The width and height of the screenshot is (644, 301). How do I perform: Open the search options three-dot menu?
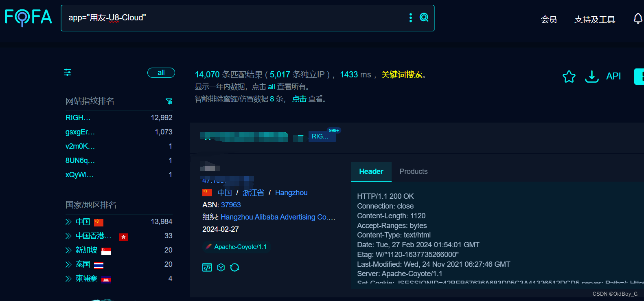click(x=410, y=18)
